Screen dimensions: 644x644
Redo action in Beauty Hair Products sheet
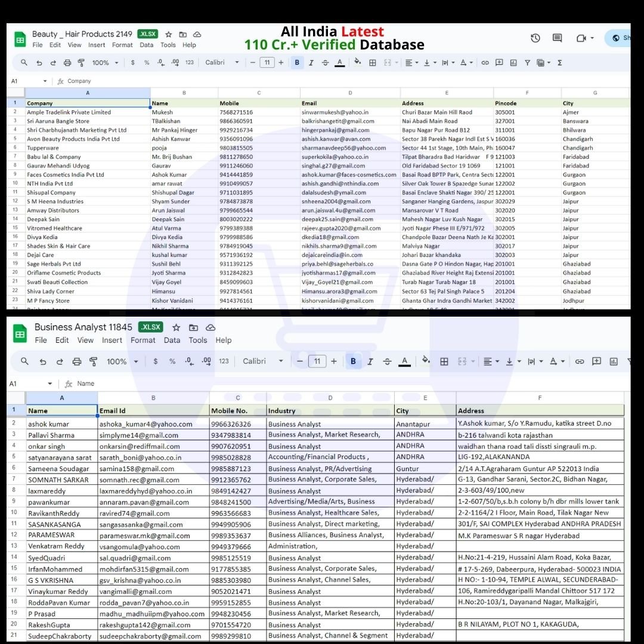pos(53,63)
